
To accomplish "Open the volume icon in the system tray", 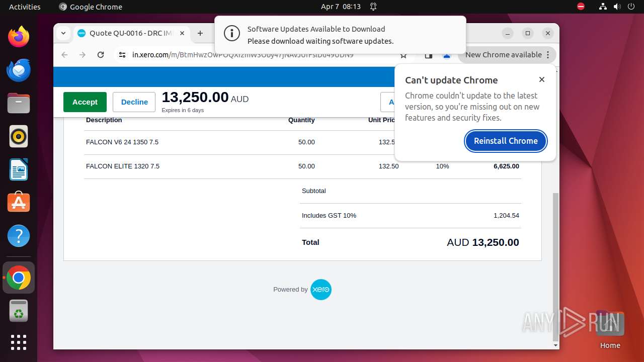I will [617, 7].
